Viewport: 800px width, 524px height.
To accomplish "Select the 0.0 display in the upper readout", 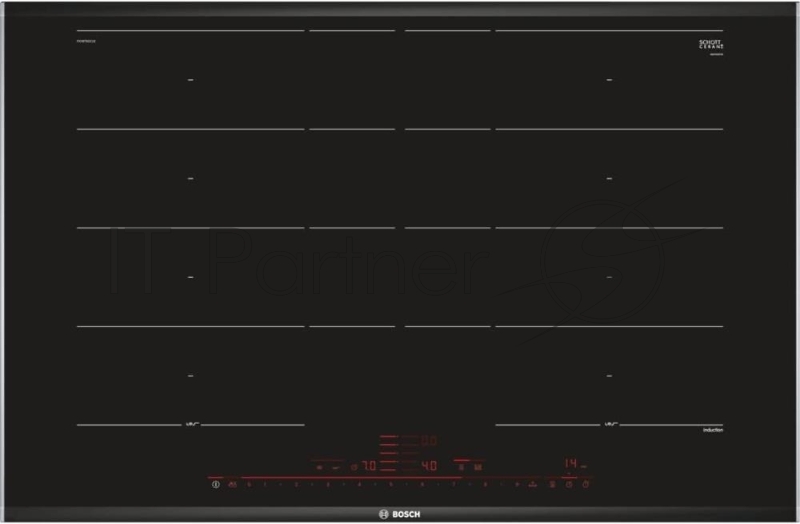I will (428, 440).
